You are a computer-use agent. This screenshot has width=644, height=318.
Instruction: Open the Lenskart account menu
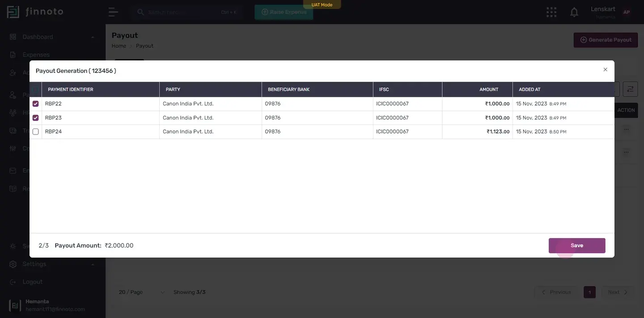point(603,12)
